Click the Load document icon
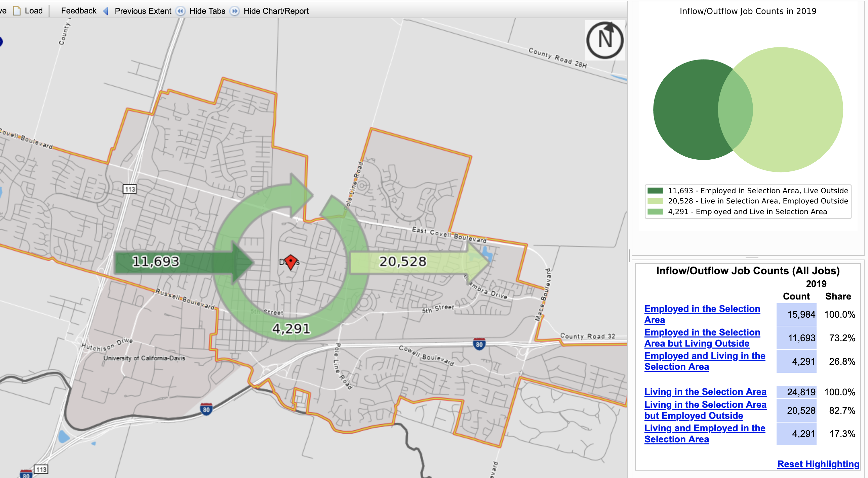This screenshot has width=868, height=478. pos(17,11)
